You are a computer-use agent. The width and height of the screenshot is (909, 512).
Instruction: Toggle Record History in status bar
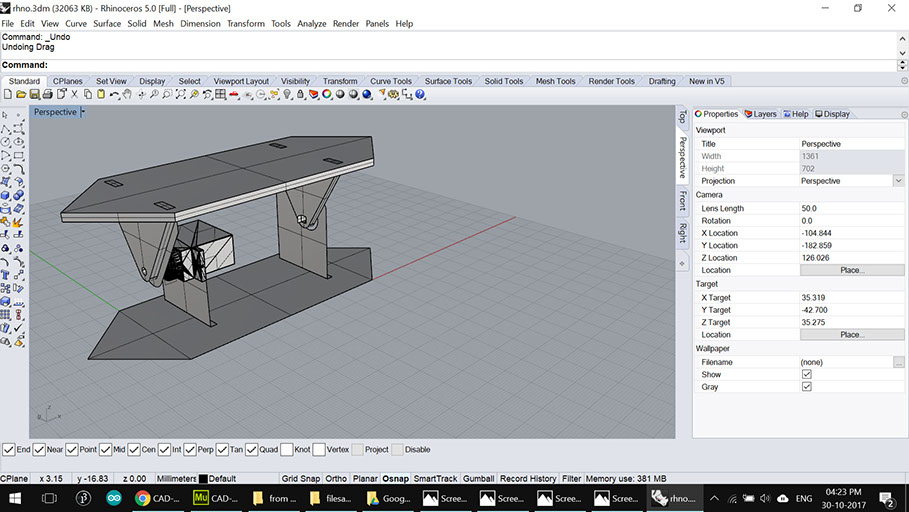(528, 479)
